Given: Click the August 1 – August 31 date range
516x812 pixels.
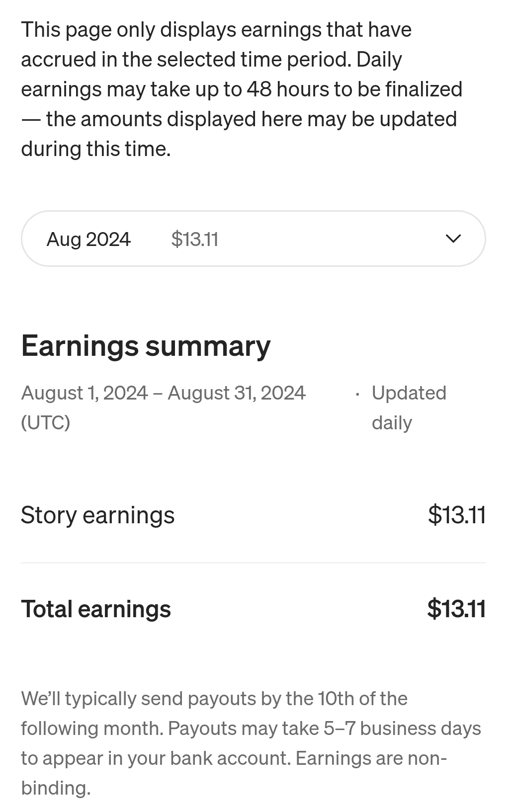Looking at the screenshot, I should [x=163, y=393].
